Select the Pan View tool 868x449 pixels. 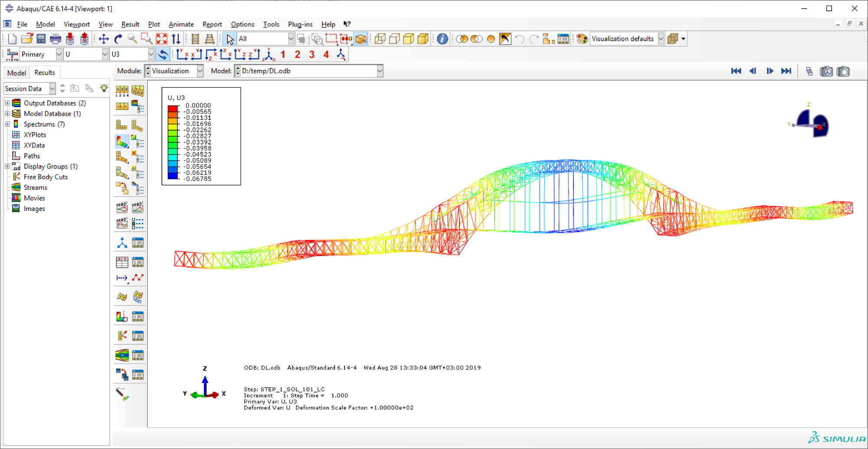click(x=104, y=39)
